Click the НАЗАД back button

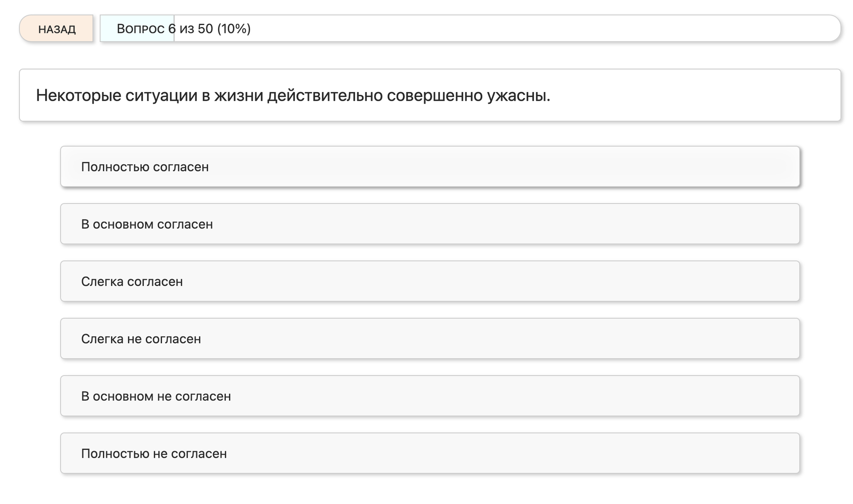point(56,29)
